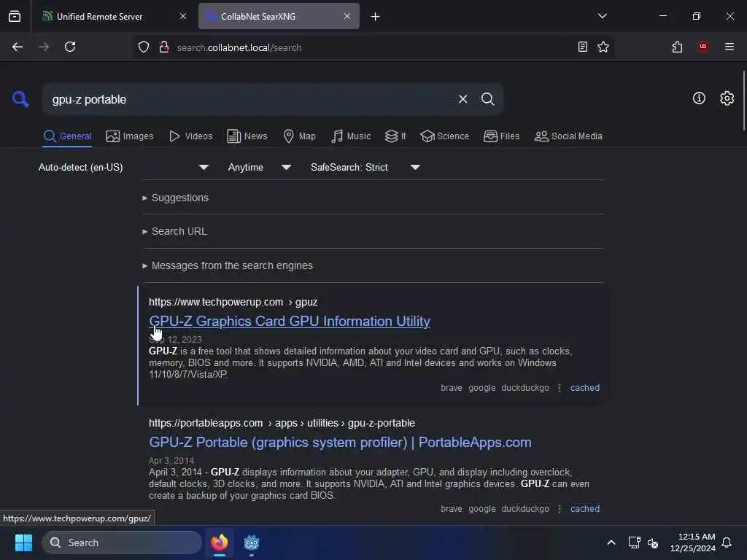
Task: Select the General search category
Action: click(x=67, y=136)
